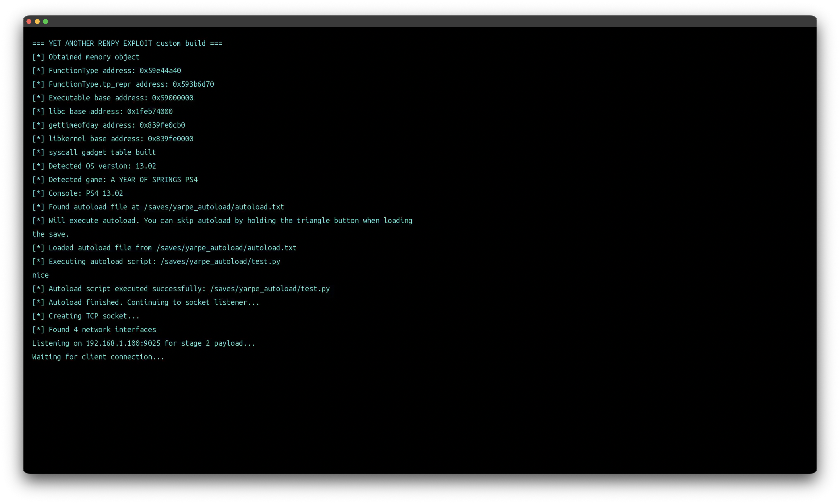Image resolution: width=840 pixels, height=504 pixels.
Task: Click the Found autoload file path autoload.txt
Action: [214, 207]
